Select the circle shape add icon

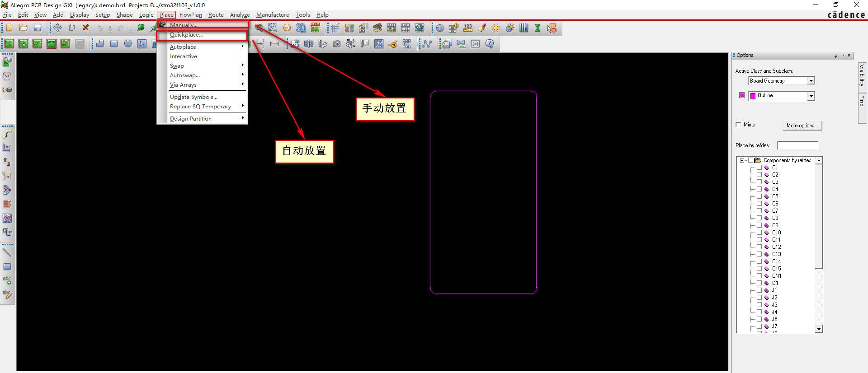pos(128,44)
